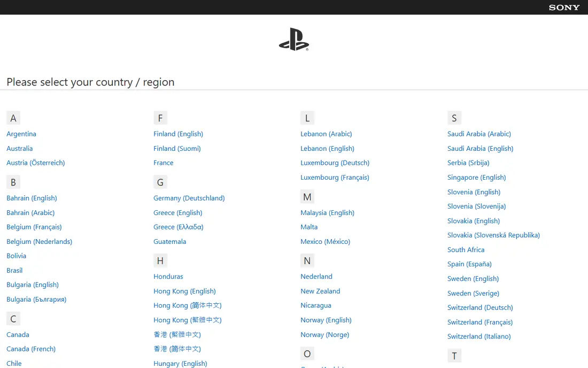588x368 pixels.
Task: Choose Slovakia (English)
Action: [474, 221]
